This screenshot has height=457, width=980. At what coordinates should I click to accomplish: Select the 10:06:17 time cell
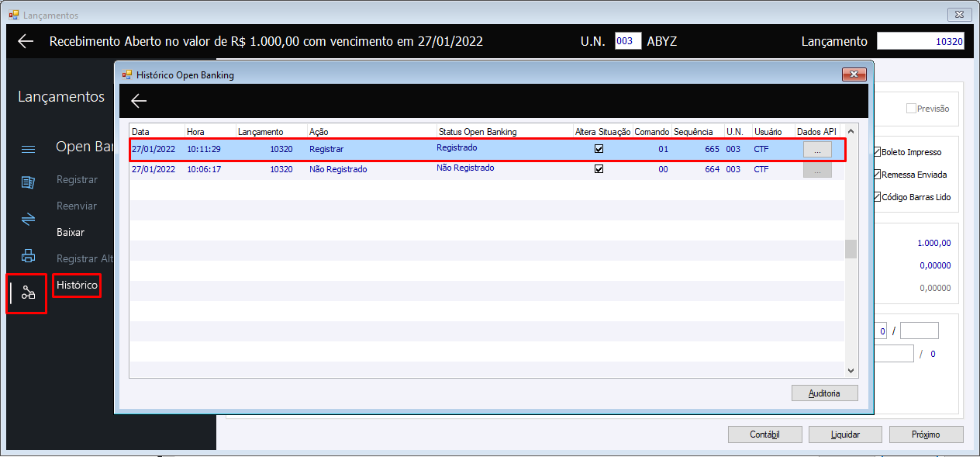point(204,168)
